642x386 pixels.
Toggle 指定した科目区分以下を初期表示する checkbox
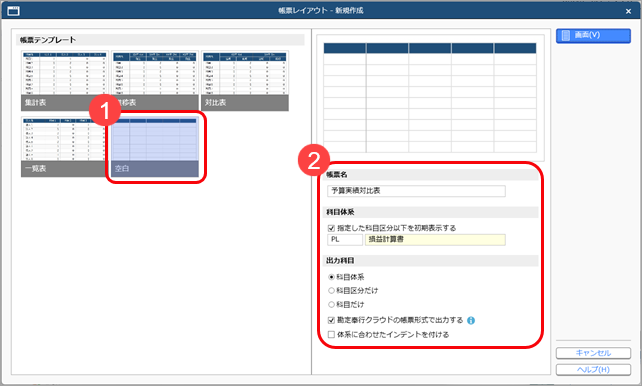(331, 228)
